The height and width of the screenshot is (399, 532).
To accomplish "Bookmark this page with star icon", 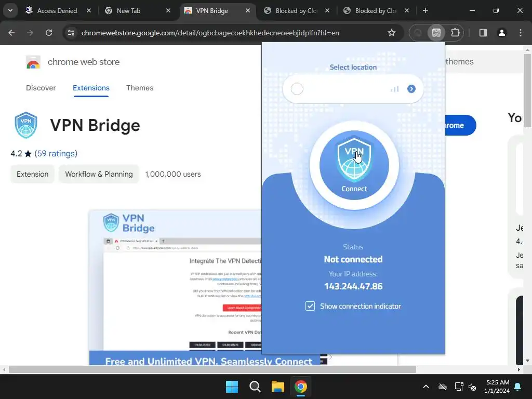I will [x=392, y=33].
